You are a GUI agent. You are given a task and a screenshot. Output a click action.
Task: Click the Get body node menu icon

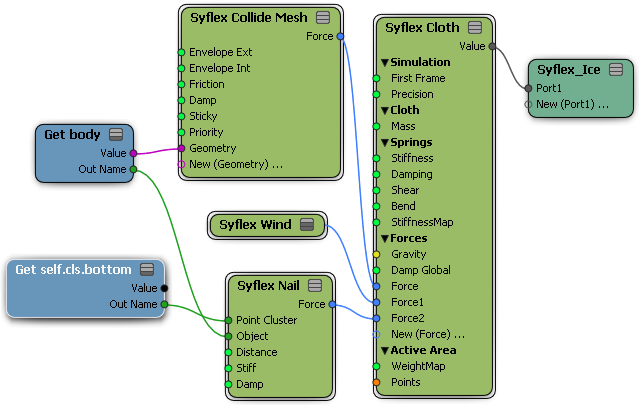(x=116, y=134)
